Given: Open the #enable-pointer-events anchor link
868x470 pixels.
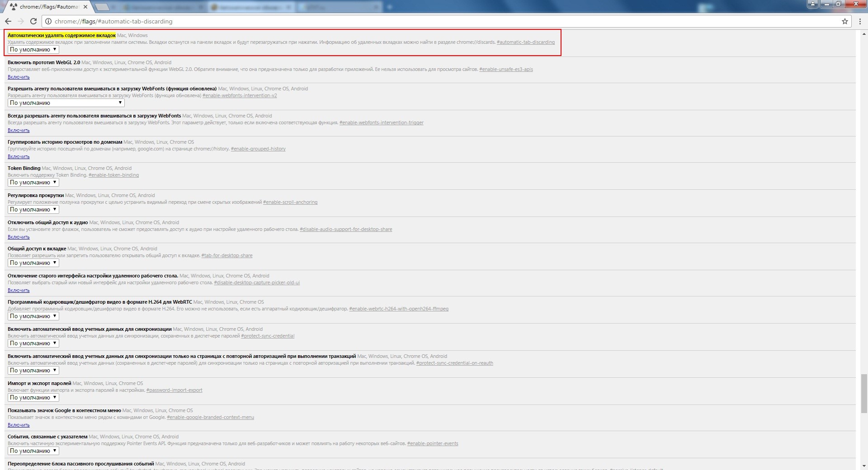Looking at the screenshot, I should pyautogui.click(x=433, y=444).
